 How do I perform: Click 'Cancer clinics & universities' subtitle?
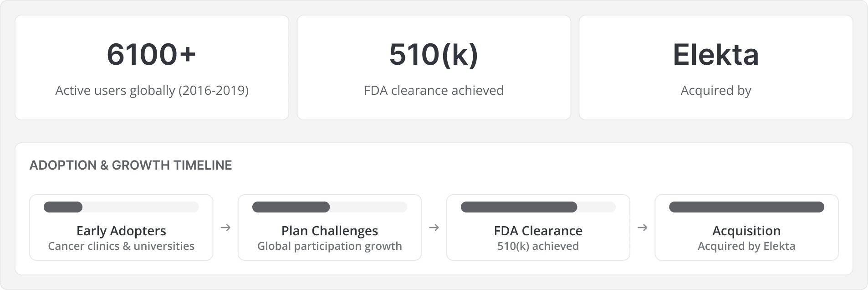pyautogui.click(x=121, y=246)
